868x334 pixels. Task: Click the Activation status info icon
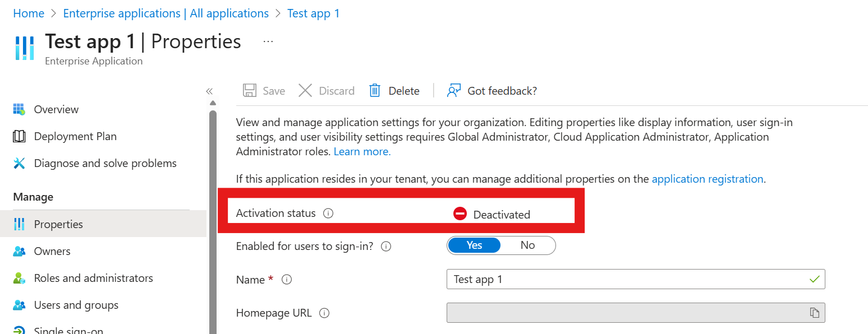click(x=328, y=214)
